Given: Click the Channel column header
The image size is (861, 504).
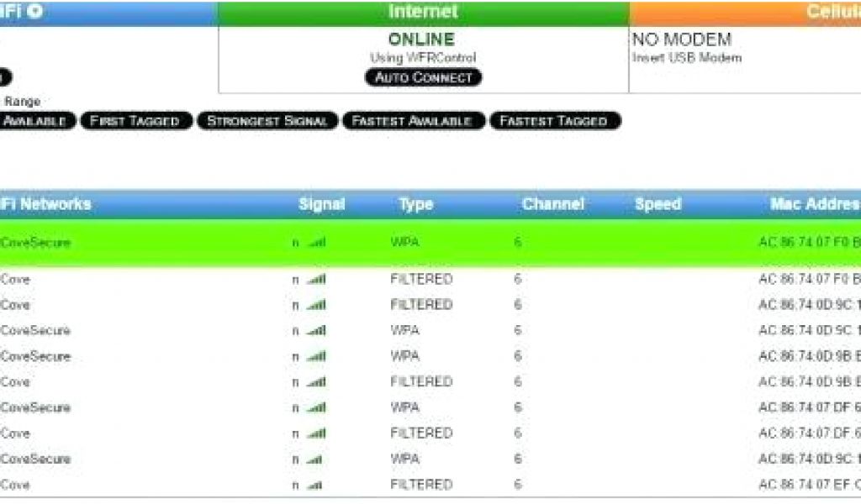Looking at the screenshot, I should [552, 204].
